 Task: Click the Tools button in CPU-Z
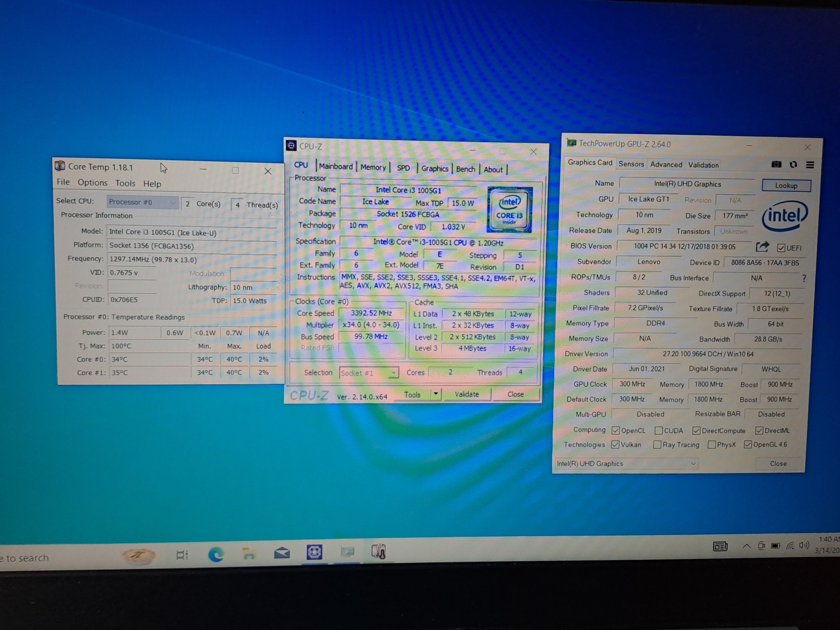click(x=412, y=394)
